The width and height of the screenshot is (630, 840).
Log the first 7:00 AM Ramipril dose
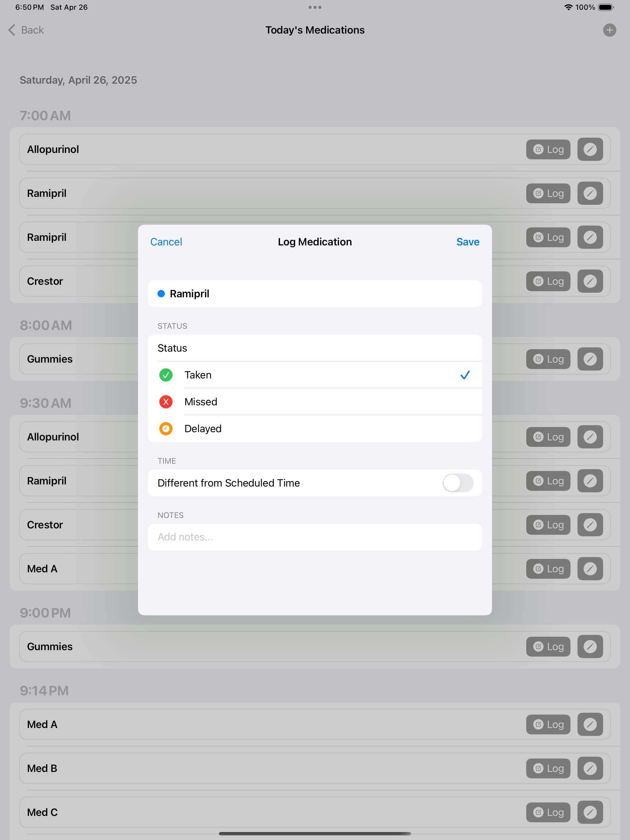[548, 193]
